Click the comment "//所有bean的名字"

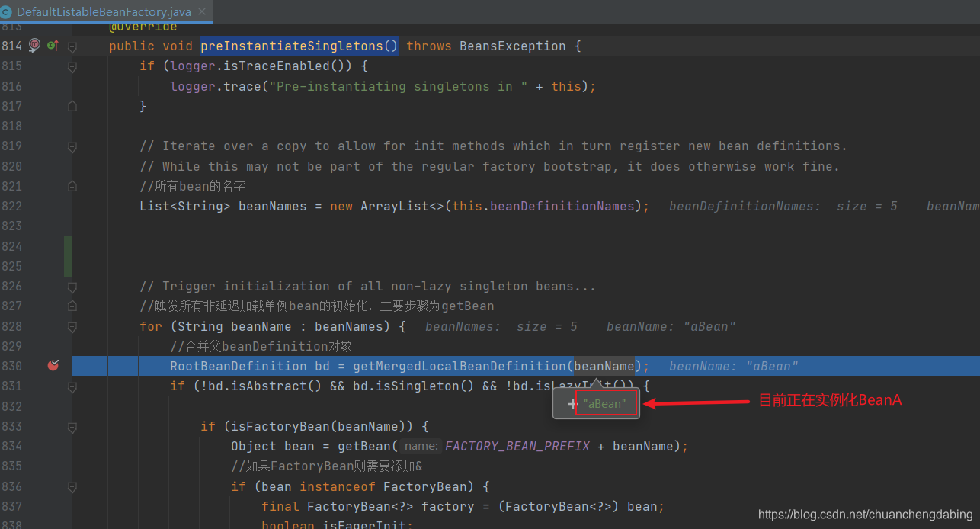point(193,186)
